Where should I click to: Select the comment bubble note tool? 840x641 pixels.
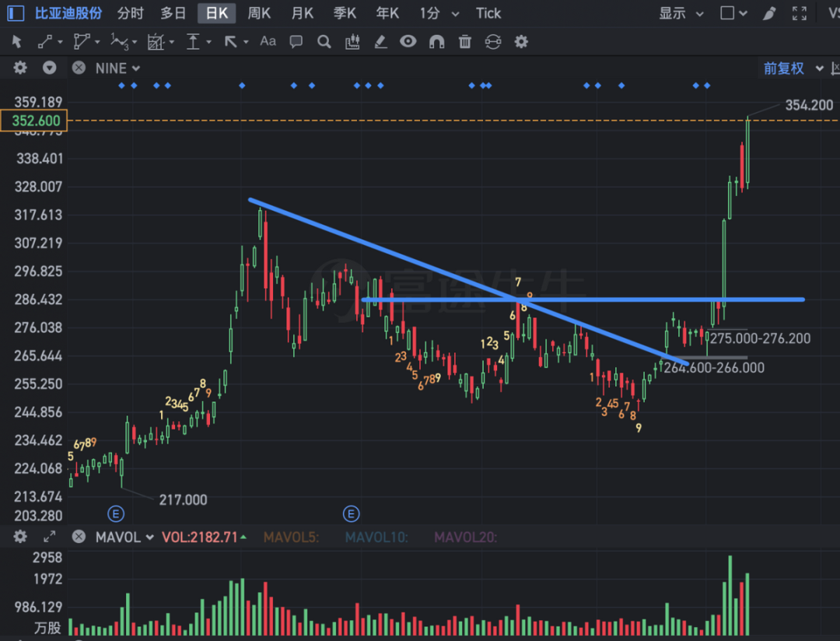(x=296, y=42)
